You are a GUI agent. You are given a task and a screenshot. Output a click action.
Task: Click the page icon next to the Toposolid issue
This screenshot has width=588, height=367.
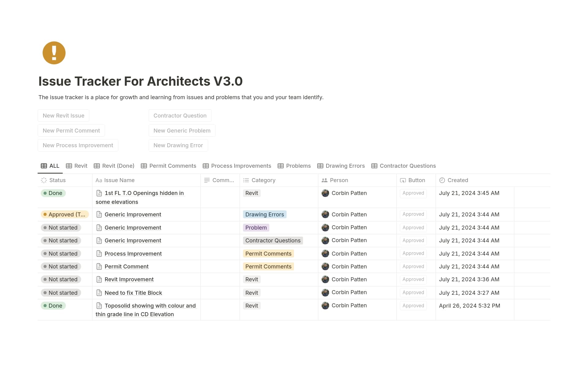coord(99,305)
